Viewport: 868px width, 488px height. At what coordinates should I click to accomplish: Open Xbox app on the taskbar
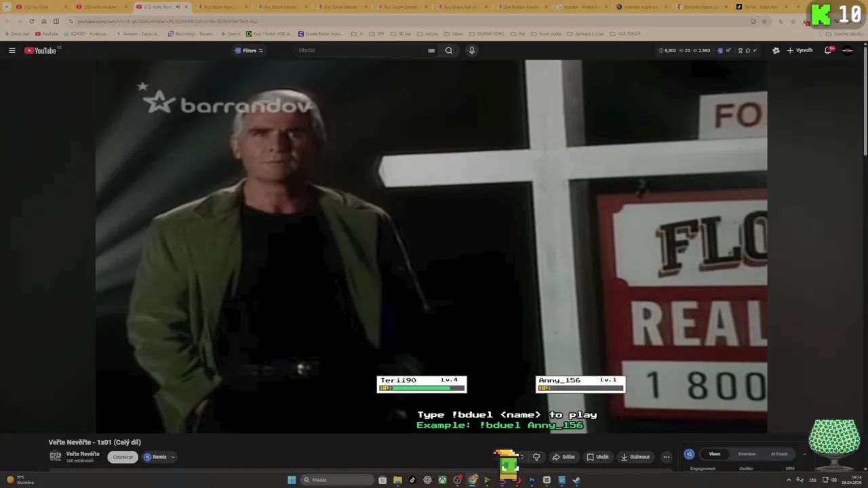442,480
